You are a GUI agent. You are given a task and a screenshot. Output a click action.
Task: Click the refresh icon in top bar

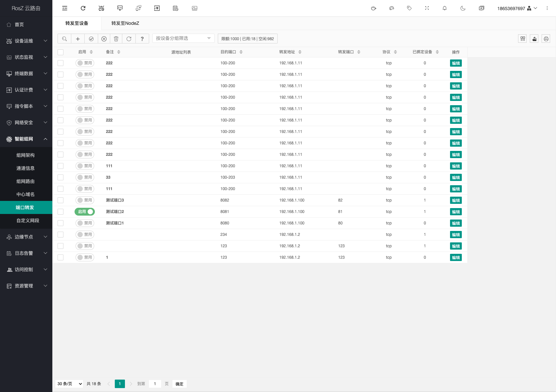(x=83, y=8)
